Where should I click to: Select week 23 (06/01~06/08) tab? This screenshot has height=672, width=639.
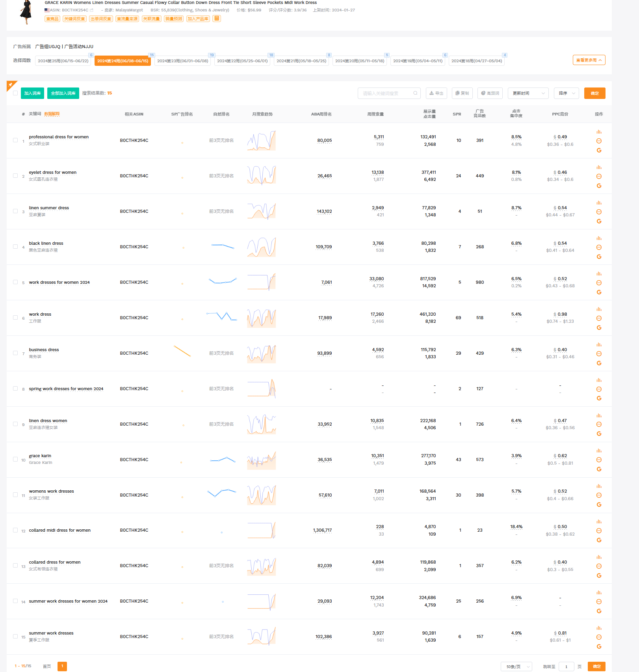(182, 61)
